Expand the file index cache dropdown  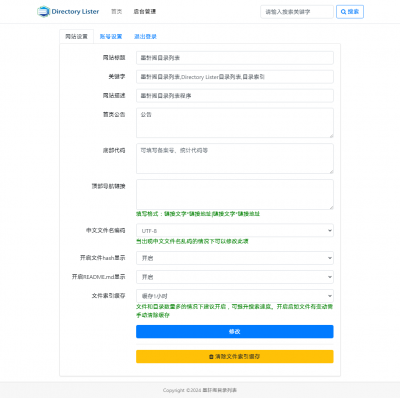[235, 296]
